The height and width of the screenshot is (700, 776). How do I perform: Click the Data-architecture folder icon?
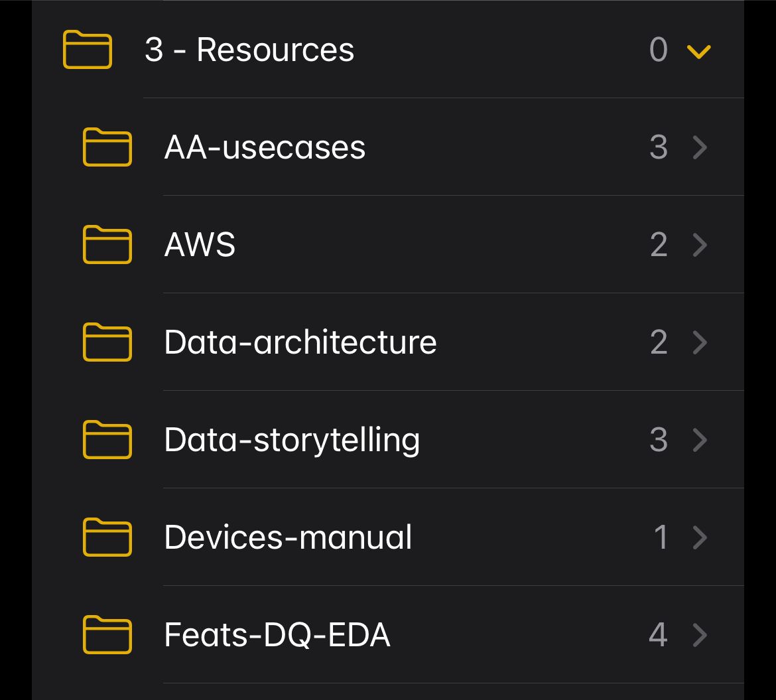coord(107,342)
